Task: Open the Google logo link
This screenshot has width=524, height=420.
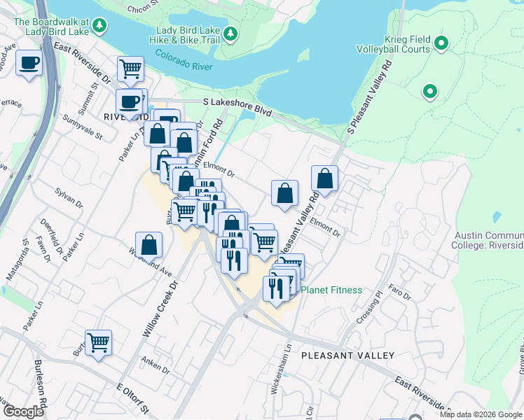Action: click(x=23, y=412)
